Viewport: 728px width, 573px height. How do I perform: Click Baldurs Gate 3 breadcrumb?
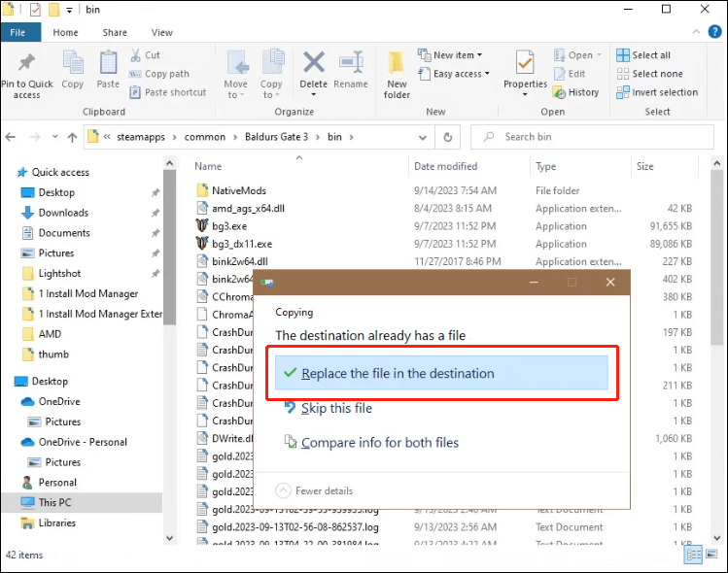pyautogui.click(x=276, y=137)
